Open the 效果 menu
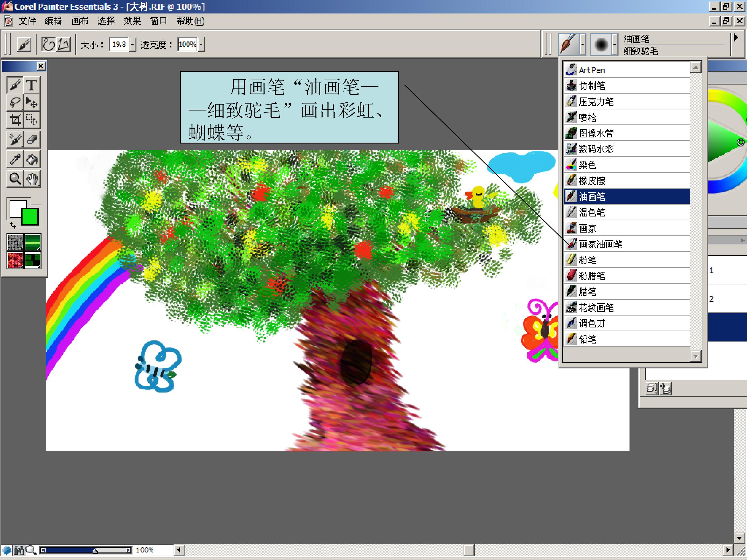This screenshot has width=747, height=560. pos(132,21)
